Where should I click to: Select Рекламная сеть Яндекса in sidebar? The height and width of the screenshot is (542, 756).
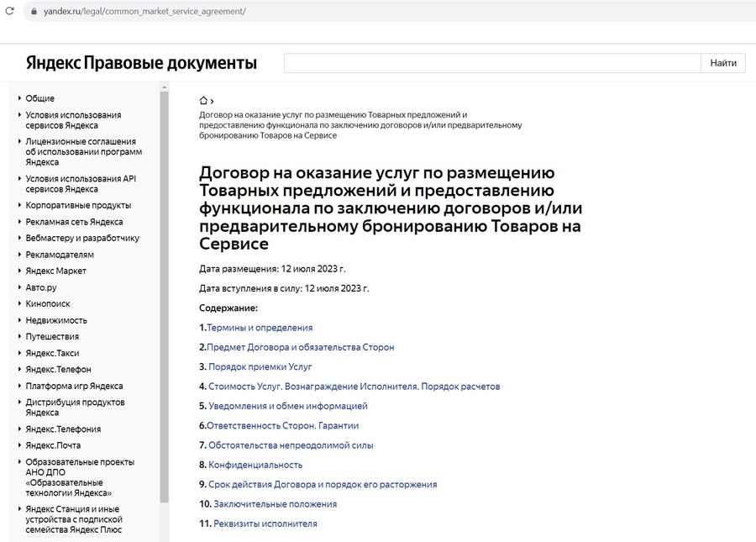[74, 222]
